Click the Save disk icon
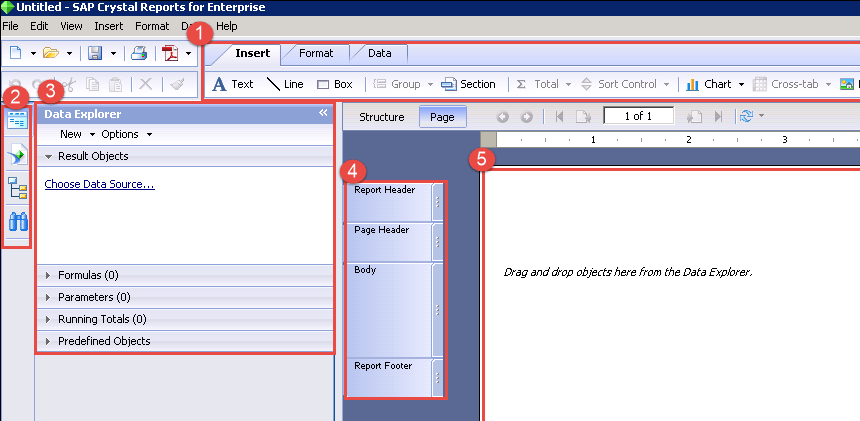Viewport: 860px width, 421px height. pos(94,52)
